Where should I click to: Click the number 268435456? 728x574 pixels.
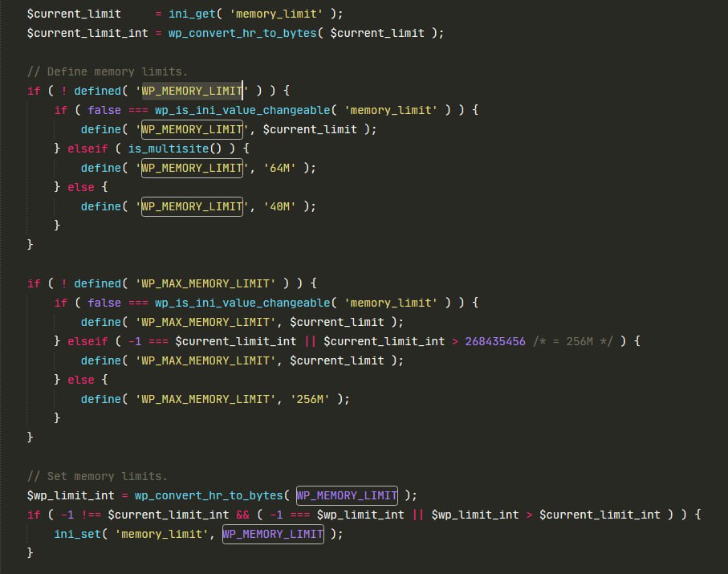tap(495, 341)
